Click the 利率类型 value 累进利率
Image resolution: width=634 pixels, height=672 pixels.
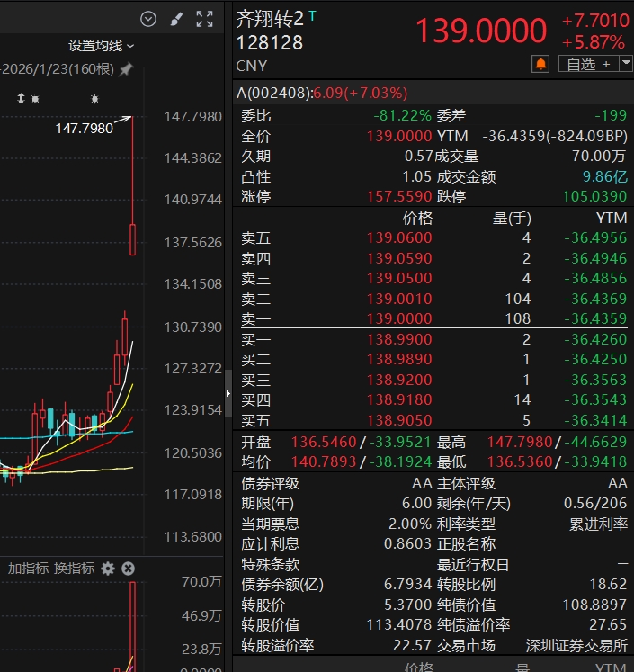(598, 524)
